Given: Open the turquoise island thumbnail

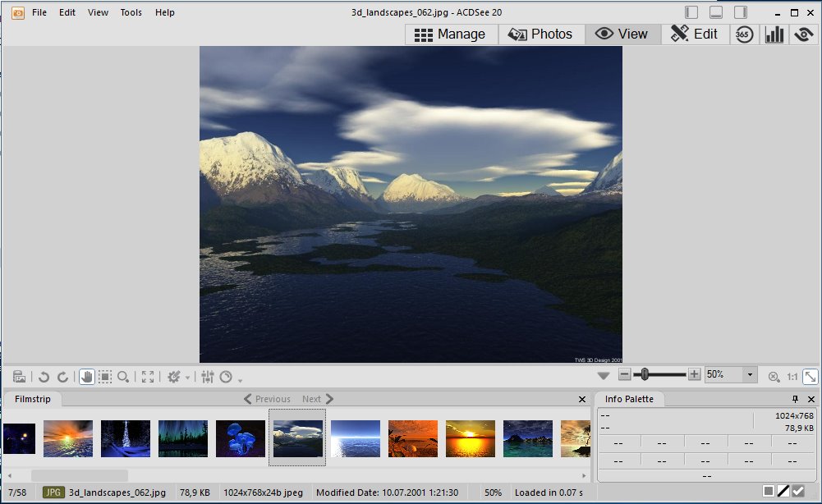Looking at the screenshot, I should coord(528,438).
